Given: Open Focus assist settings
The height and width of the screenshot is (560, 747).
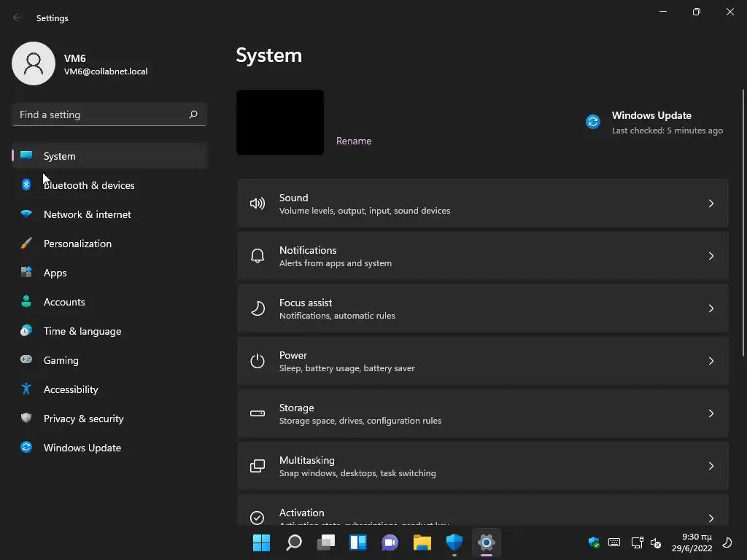Looking at the screenshot, I should pyautogui.click(x=483, y=308).
